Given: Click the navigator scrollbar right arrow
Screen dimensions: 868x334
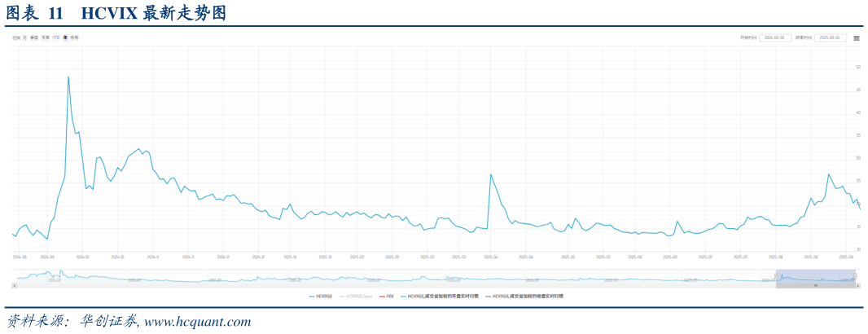Looking at the screenshot, I should pyautogui.click(x=858, y=286).
